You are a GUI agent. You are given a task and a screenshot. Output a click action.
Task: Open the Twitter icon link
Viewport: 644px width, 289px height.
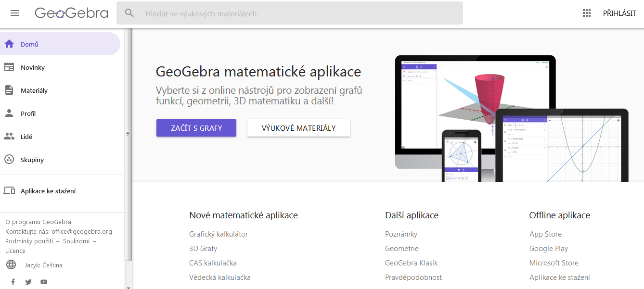(28, 282)
